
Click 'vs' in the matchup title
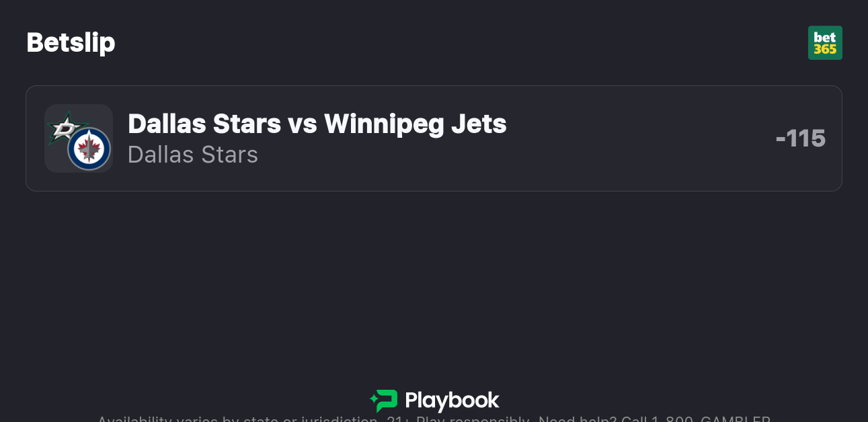coord(302,124)
